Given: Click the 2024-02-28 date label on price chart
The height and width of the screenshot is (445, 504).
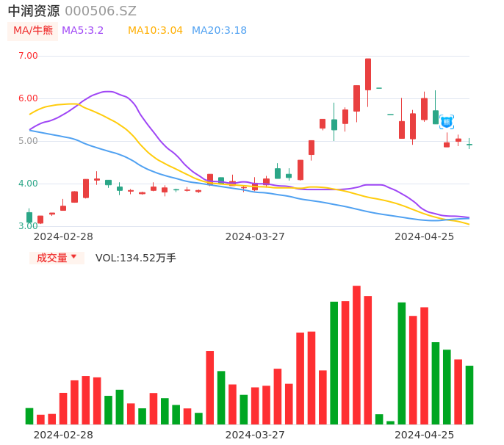Looking at the screenshot, I should [63, 236].
